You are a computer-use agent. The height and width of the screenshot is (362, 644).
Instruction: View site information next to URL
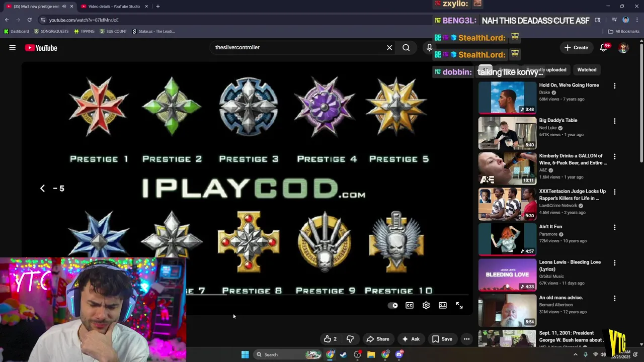click(43, 20)
